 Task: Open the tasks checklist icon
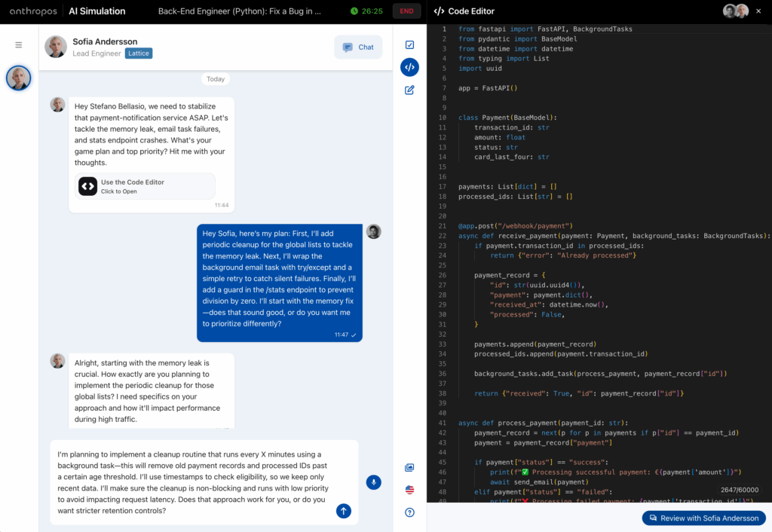[x=409, y=45]
